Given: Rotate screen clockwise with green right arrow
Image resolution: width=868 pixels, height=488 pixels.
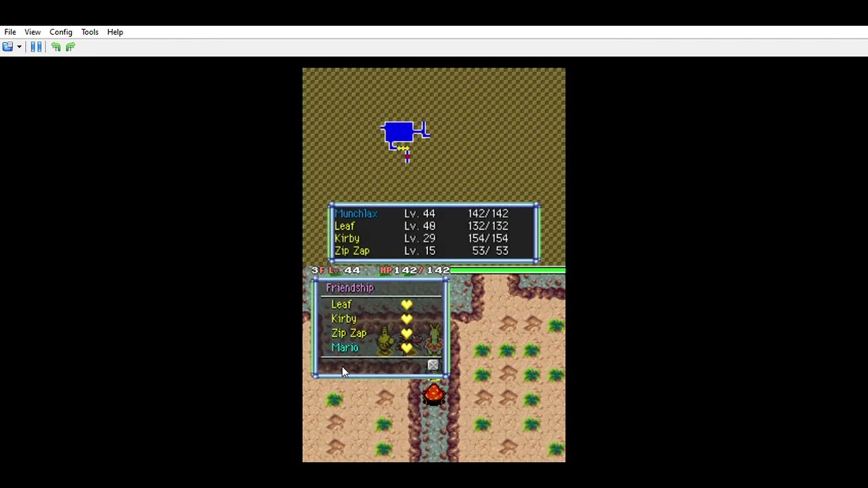Looking at the screenshot, I should (x=70, y=47).
